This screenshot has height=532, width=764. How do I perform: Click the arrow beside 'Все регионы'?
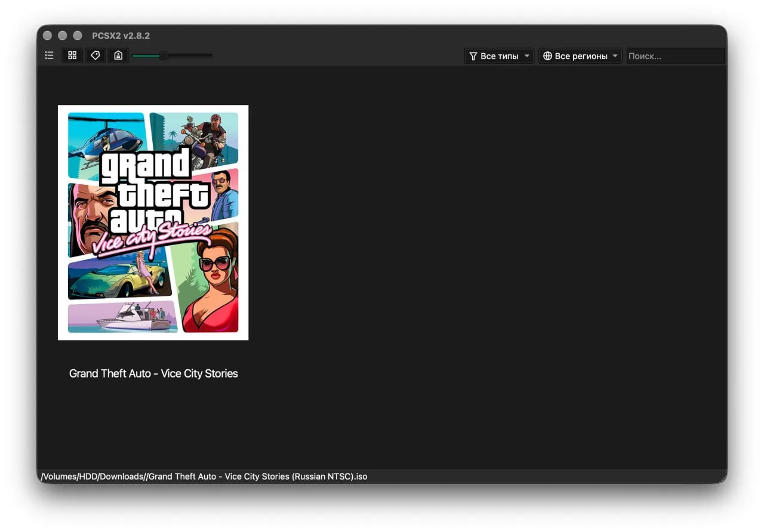tap(615, 56)
